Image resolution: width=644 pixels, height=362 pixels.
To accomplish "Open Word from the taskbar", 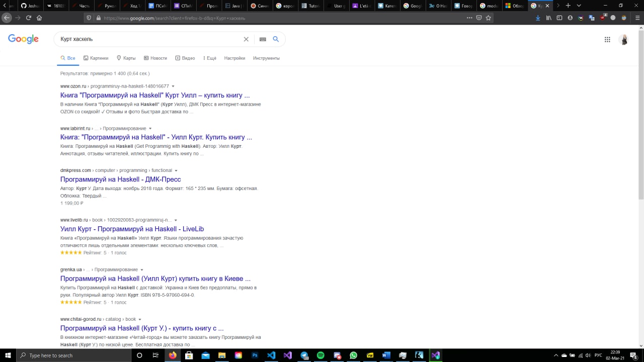I will 386,355.
